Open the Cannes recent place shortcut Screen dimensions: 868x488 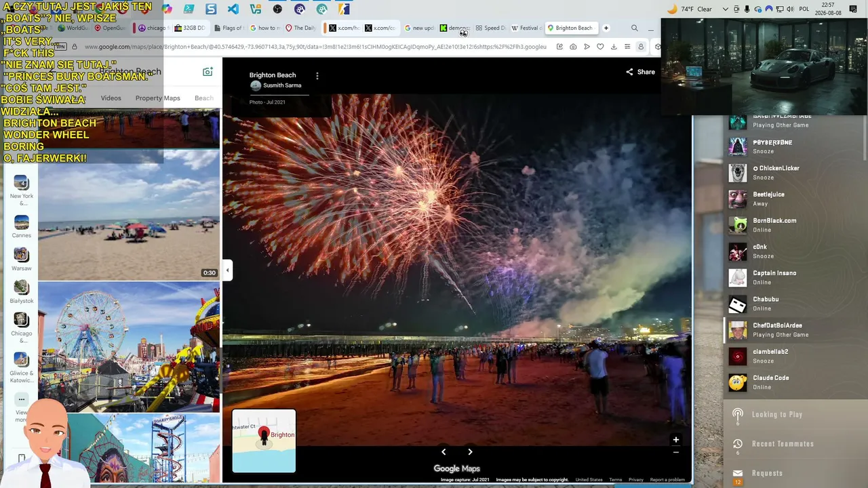click(21, 227)
